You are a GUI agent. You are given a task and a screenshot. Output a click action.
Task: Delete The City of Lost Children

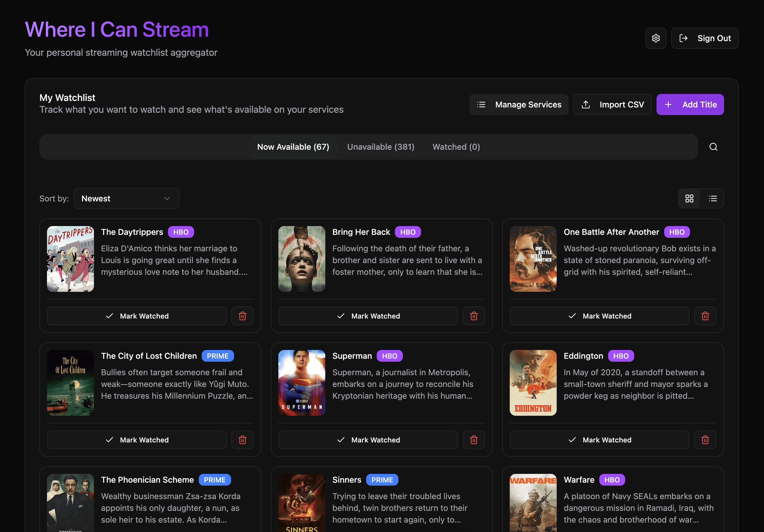(242, 440)
